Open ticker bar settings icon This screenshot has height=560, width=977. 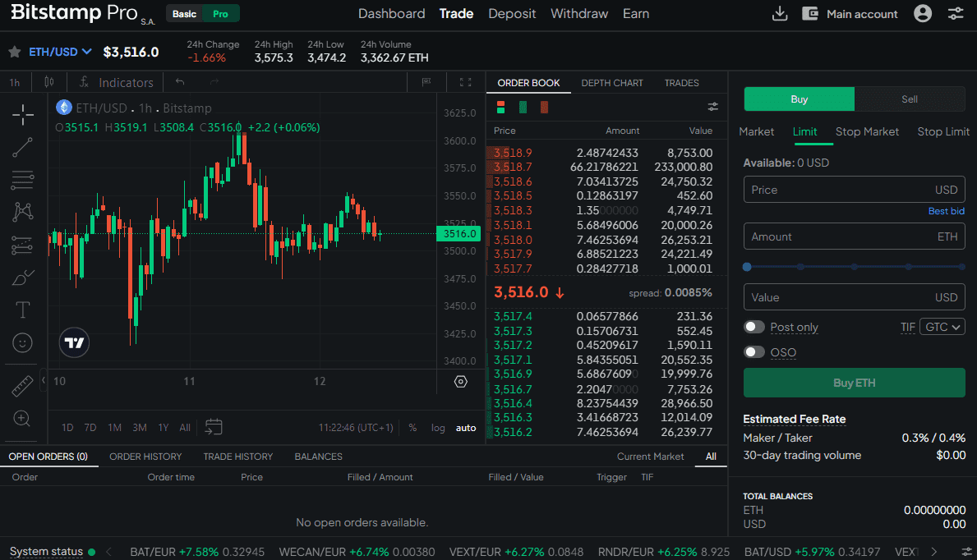(966, 551)
